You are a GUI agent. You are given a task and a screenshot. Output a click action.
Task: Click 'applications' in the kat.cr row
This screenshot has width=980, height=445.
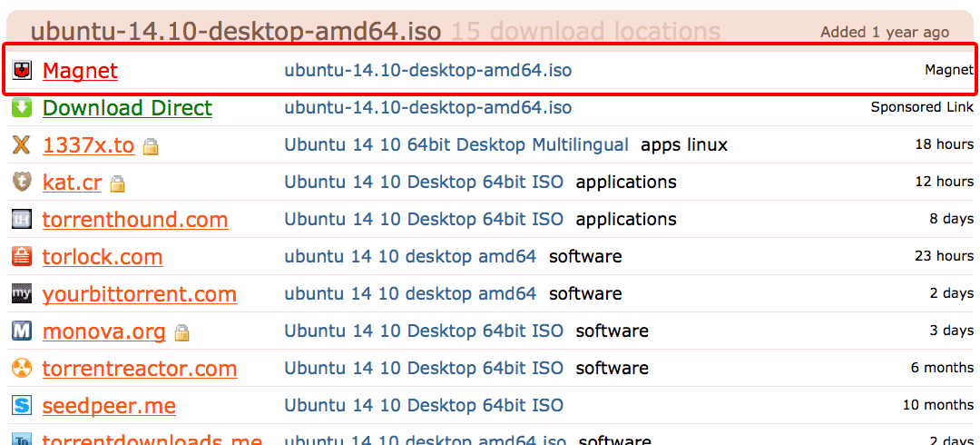pos(626,183)
